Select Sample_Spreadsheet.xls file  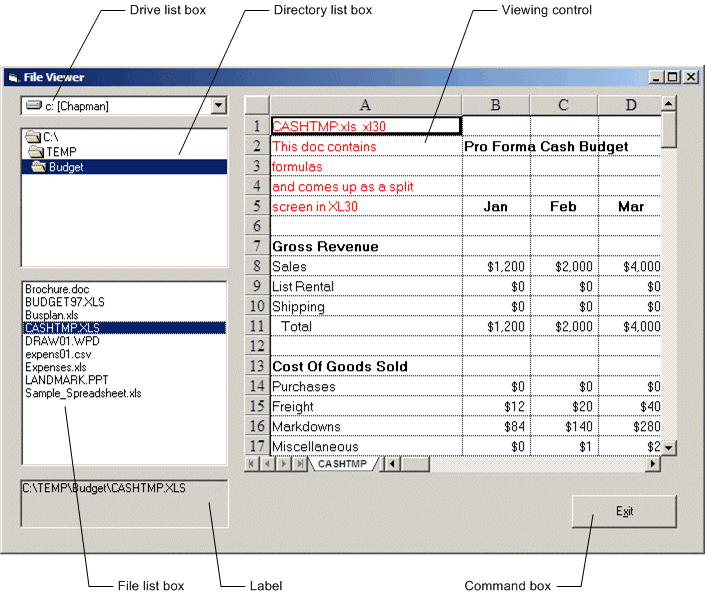pos(83,393)
